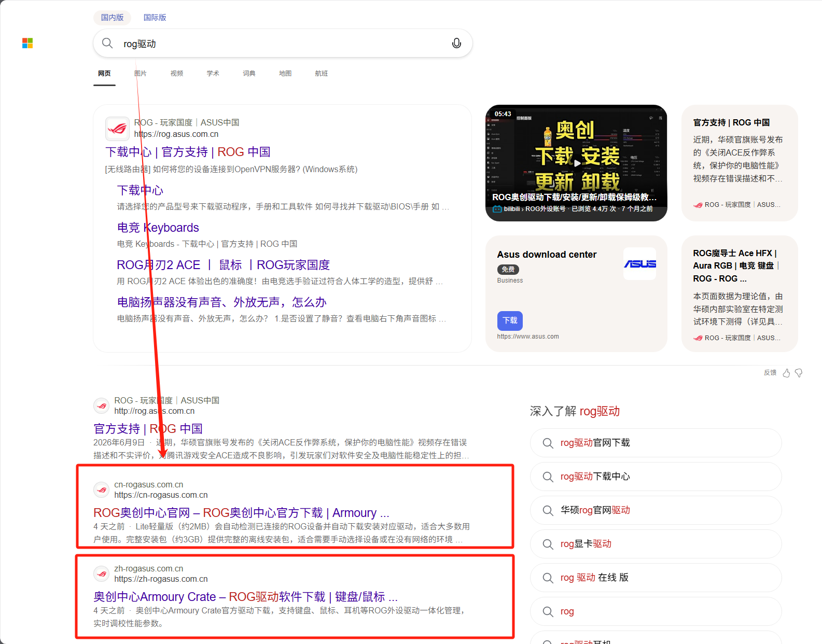Screen dimensions: 822x644
Task: Click the magnifier icon in search box
Action: coord(107,43)
